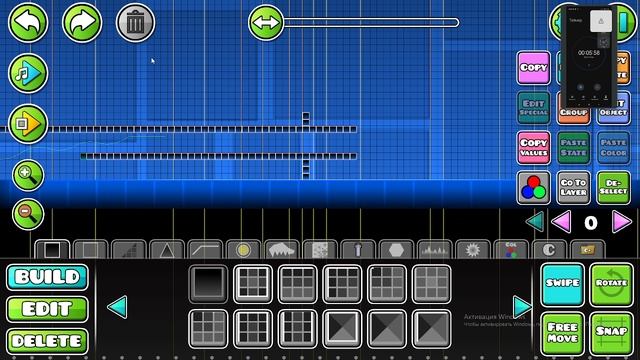The width and height of the screenshot is (640, 360).
Task: Select the pulse waveform objects tab
Action: point(434,249)
